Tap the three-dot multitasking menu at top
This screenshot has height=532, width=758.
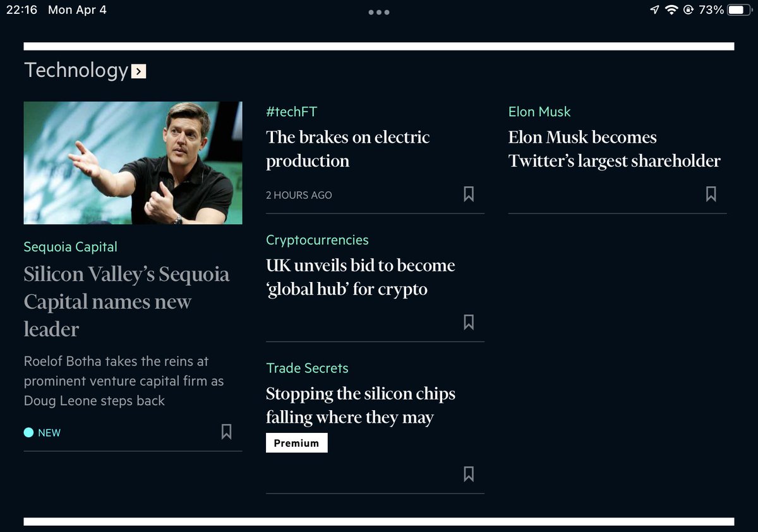[378, 12]
